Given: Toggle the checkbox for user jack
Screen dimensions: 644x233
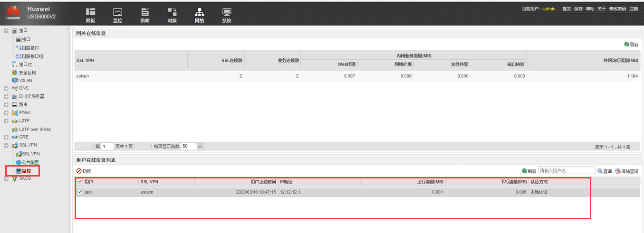Looking at the screenshot, I should [x=80, y=192].
